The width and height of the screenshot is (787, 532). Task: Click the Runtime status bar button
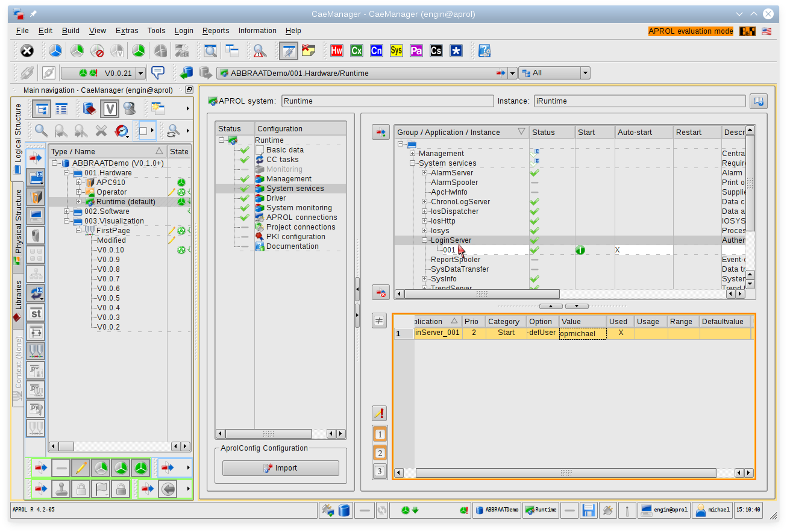(x=541, y=510)
